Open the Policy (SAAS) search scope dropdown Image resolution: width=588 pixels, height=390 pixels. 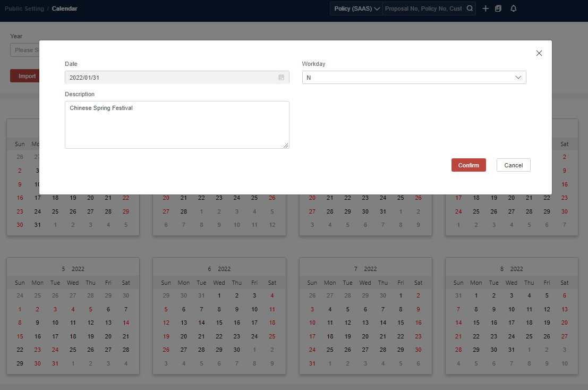(x=356, y=9)
